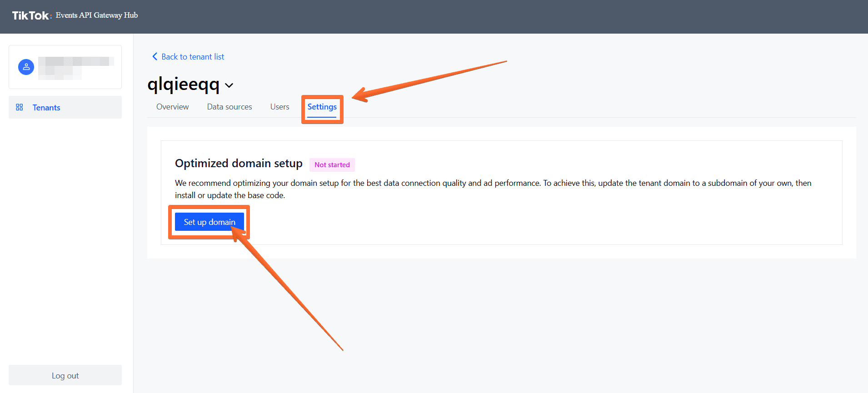Click the Not started status badge
Screen dimensions: 868x393
332,164
